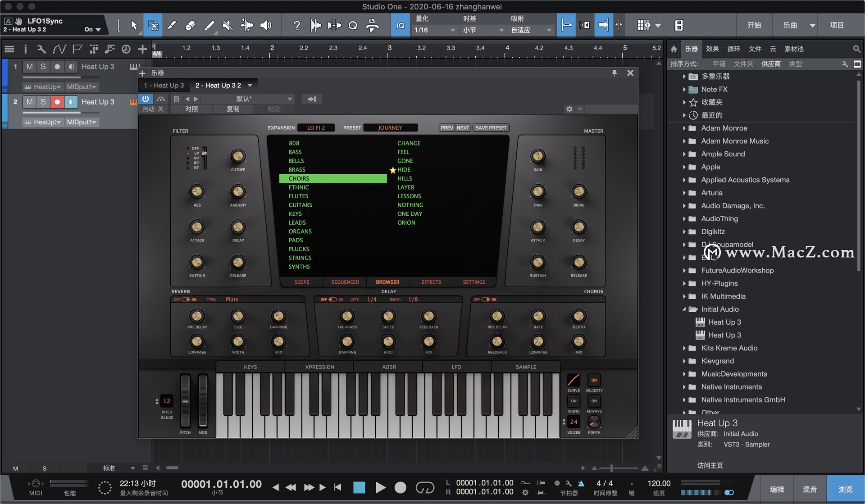
Task: Switch to the 循环 browser tab
Action: (733, 49)
